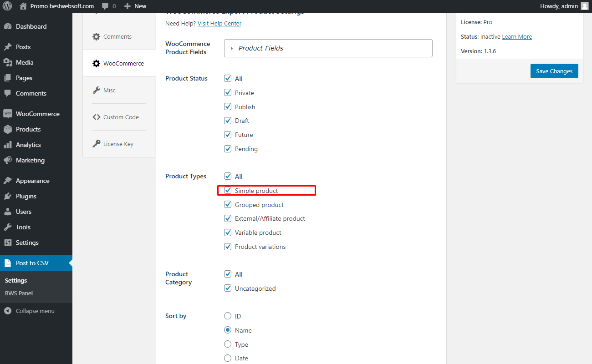Image resolution: width=592 pixels, height=364 pixels.
Task: Open Howdy, admin account menu
Action: (x=564, y=6)
